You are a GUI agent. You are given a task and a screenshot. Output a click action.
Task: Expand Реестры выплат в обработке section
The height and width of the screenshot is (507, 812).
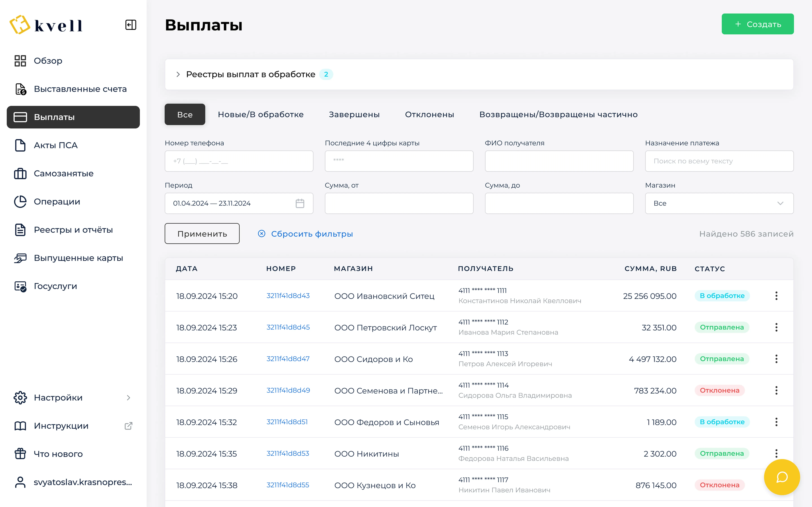coord(178,74)
